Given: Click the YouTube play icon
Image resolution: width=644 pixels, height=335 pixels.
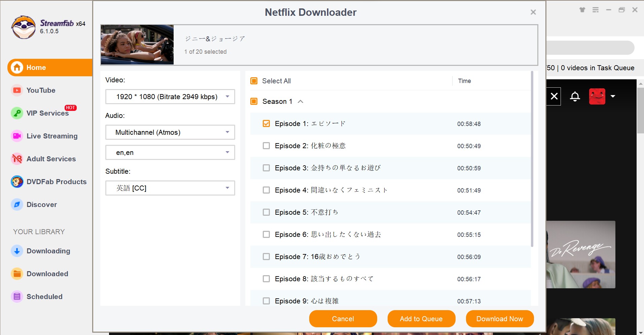Looking at the screenshot, I should (17, 90).
